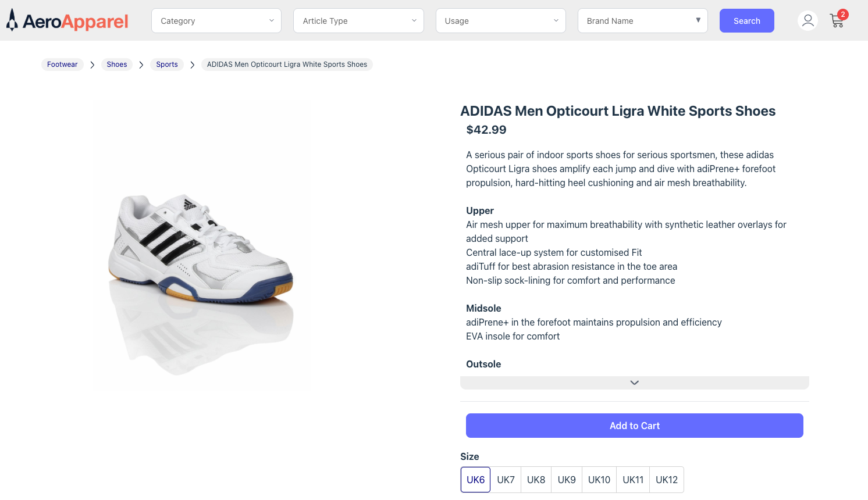Click the cart badge showing 2 items
868x500 pixels.
(x=842, y=13)
